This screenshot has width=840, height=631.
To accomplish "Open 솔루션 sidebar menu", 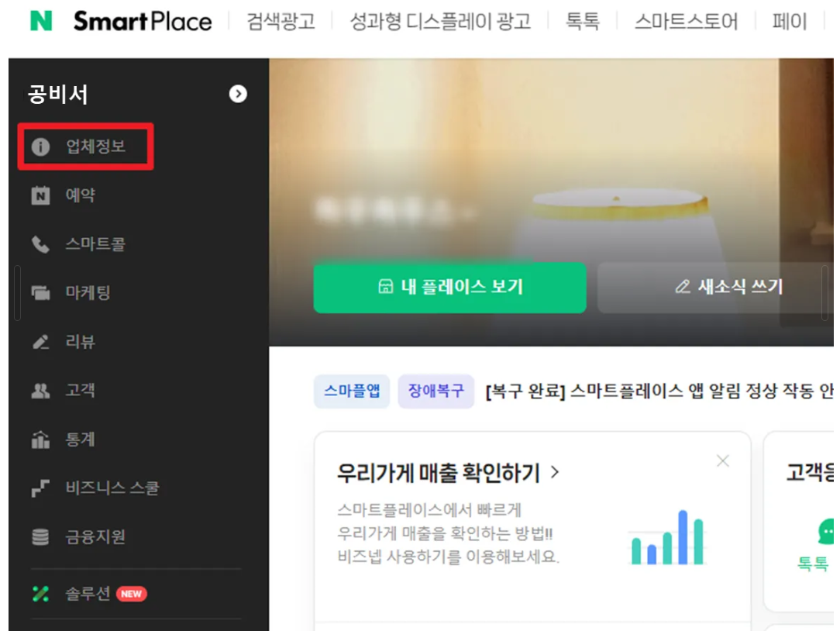I will pos(88,594).
